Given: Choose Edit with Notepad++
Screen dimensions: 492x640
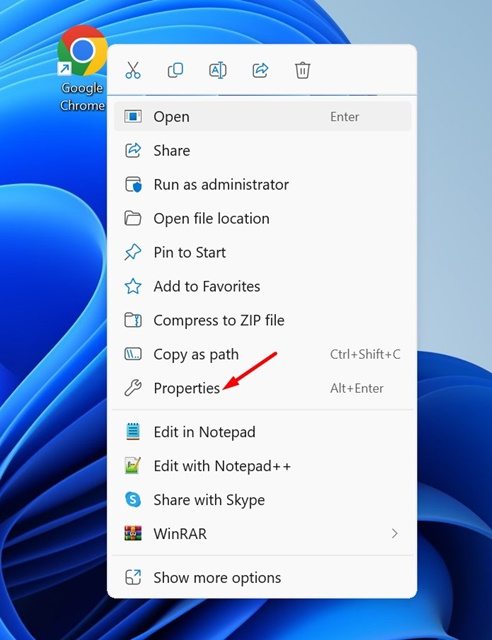Looking at the screenshot, I should pyautogui.click(x=263, y=466).
